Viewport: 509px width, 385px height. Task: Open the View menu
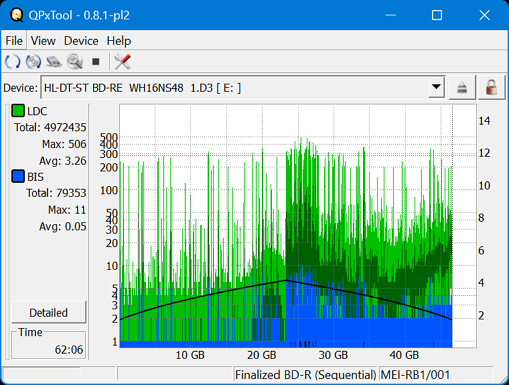tap(43, 41)
